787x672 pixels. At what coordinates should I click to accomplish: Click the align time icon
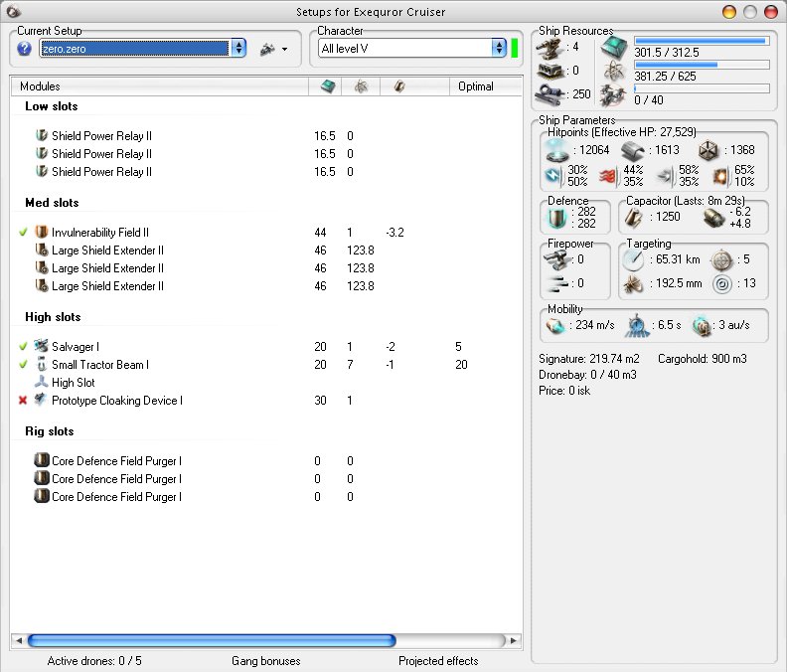pos(636,326)
